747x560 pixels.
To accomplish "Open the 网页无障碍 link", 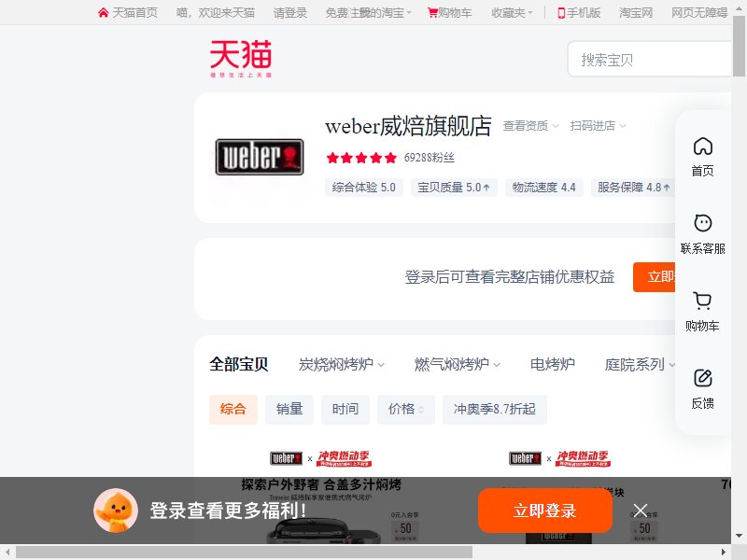I will point(699,13).
